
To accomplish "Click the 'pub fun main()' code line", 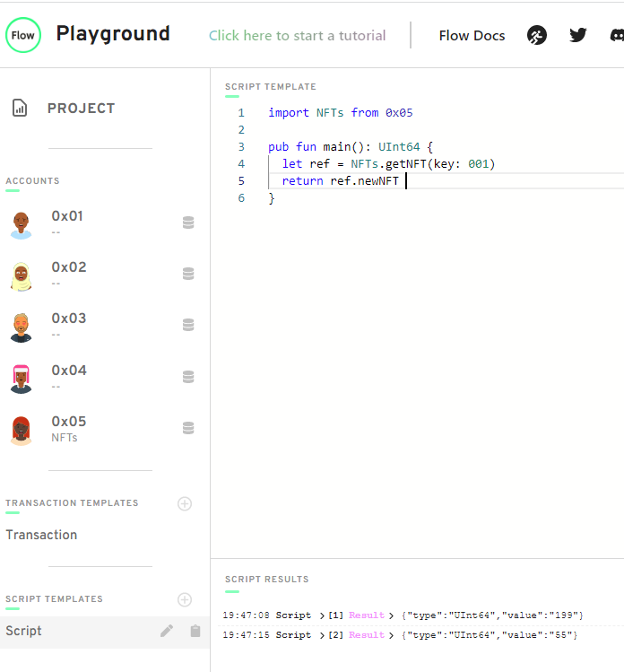I will (x=351, y=147).
